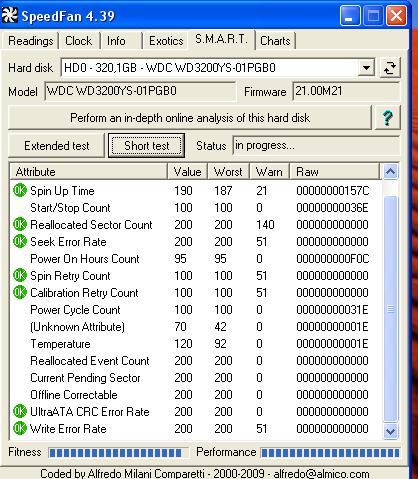Switch to the Clock tab
The height and width of the screenshot is (479, 418).
(79, 41)
